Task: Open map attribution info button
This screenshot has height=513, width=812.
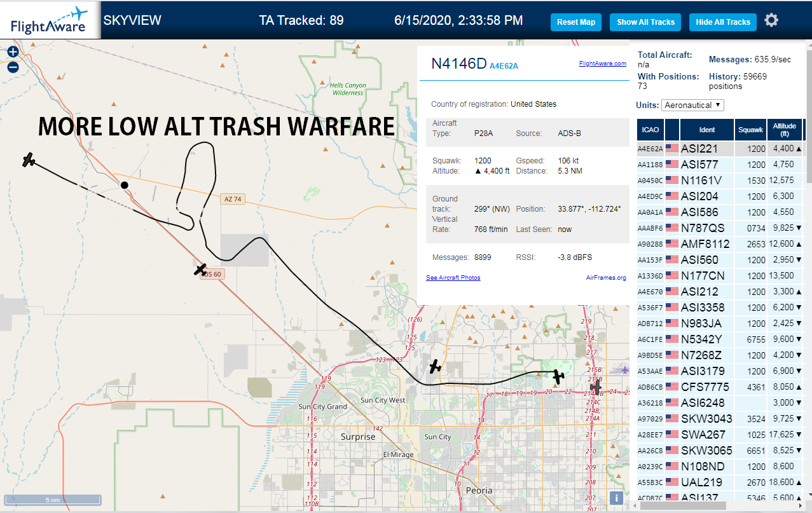Action: coord(616,498)
